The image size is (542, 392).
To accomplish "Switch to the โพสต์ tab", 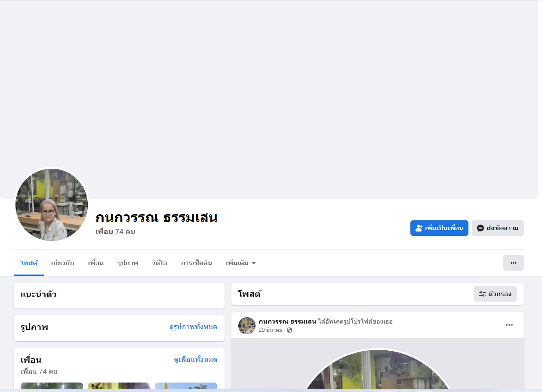I will click(29, 263).
